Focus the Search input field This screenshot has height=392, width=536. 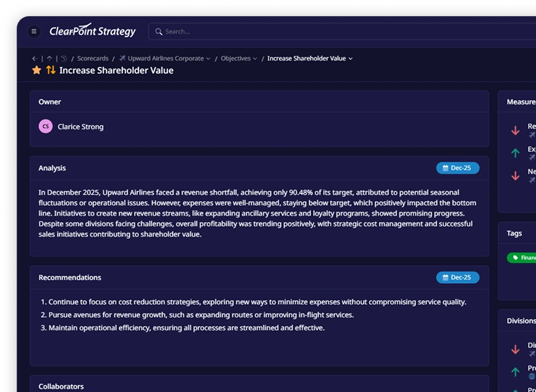(x=342, y=32)
